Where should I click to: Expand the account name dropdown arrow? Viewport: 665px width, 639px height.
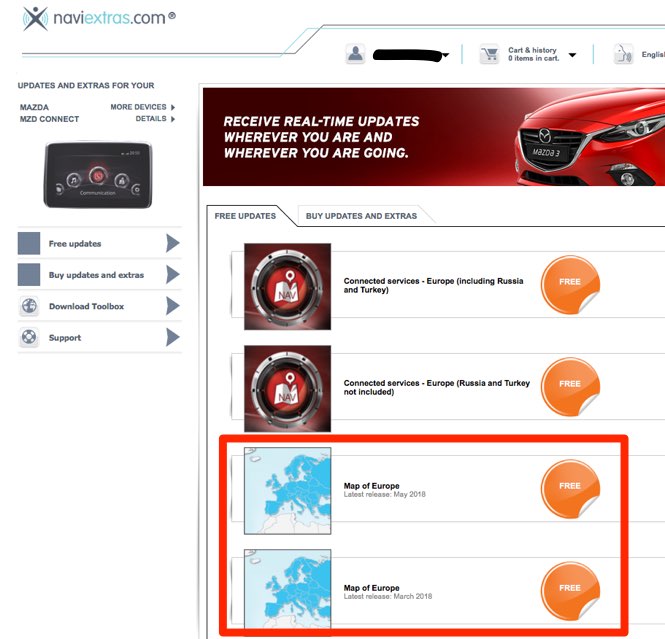point(445,55)
